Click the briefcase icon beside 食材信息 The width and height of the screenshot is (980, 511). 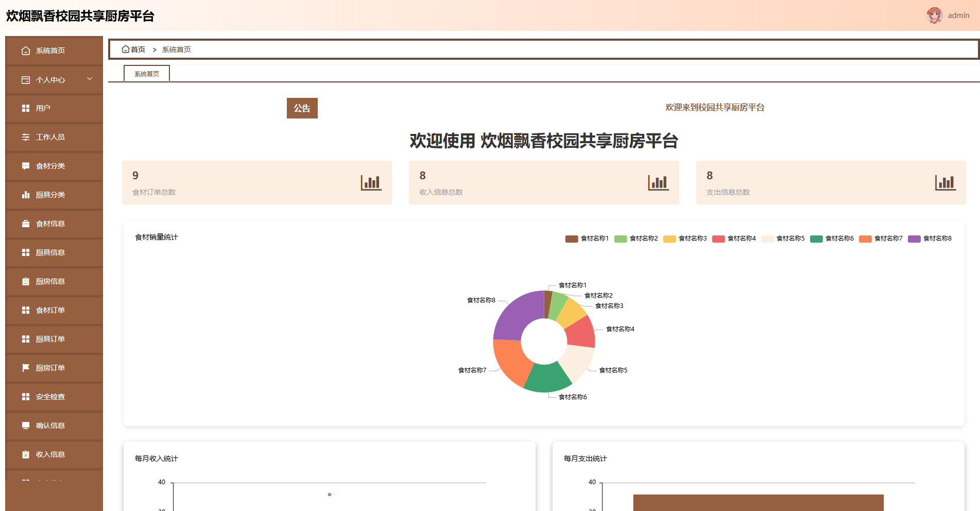coord(26,224)
